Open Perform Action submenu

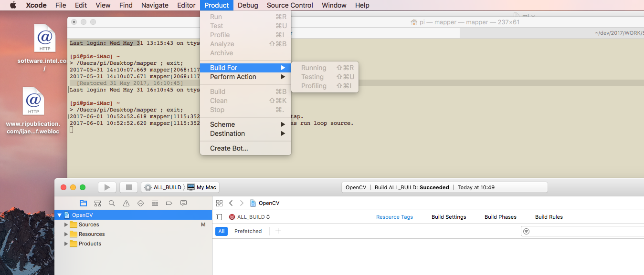click(245, 77)
